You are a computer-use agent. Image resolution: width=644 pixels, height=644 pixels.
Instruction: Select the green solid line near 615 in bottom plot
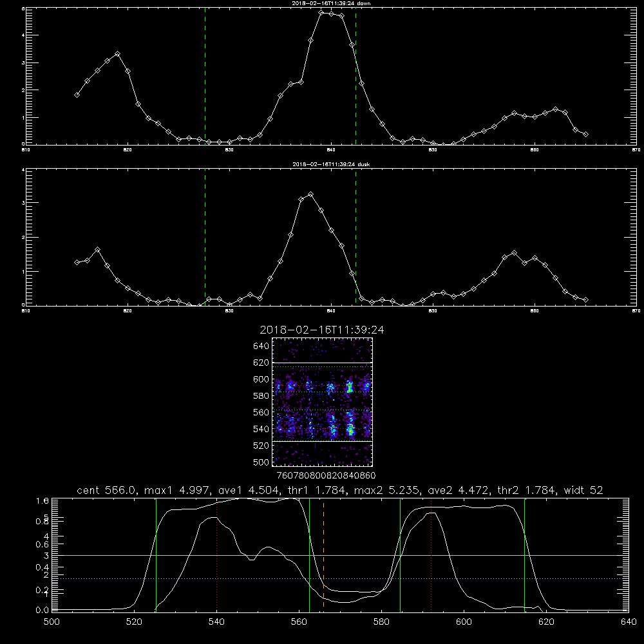pyautogui.click(x=524, y=555)
